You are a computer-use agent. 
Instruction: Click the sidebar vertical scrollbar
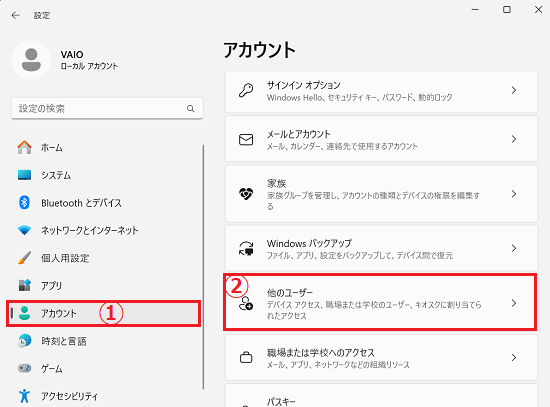(x=203, y=267)
